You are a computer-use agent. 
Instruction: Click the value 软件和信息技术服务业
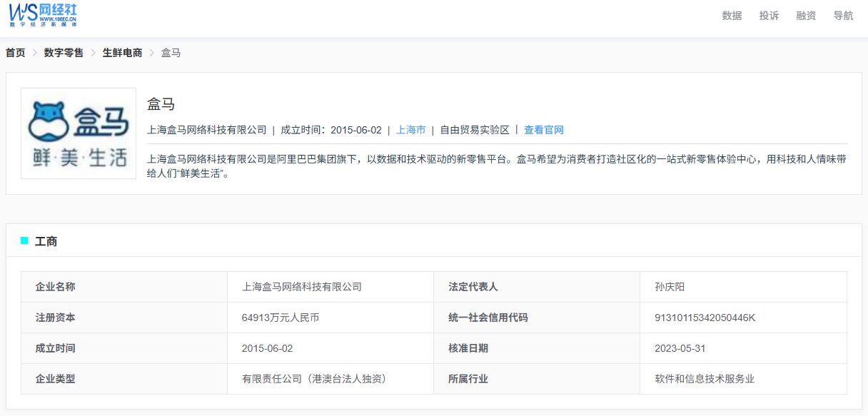[x=705, y=379]
